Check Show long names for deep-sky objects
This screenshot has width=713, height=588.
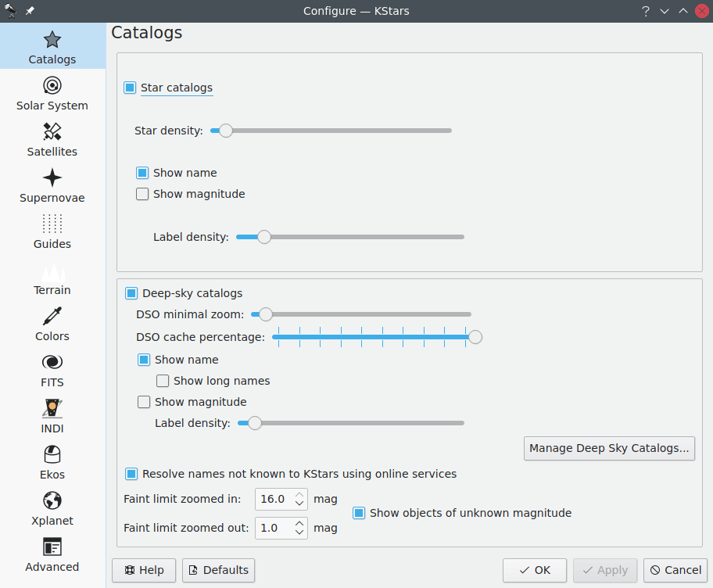click(163, 381)
